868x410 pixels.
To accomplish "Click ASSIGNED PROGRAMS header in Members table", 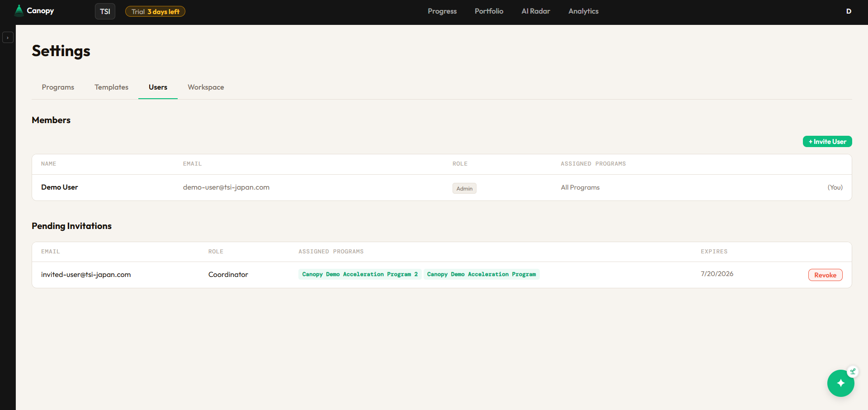I will 593,164.
